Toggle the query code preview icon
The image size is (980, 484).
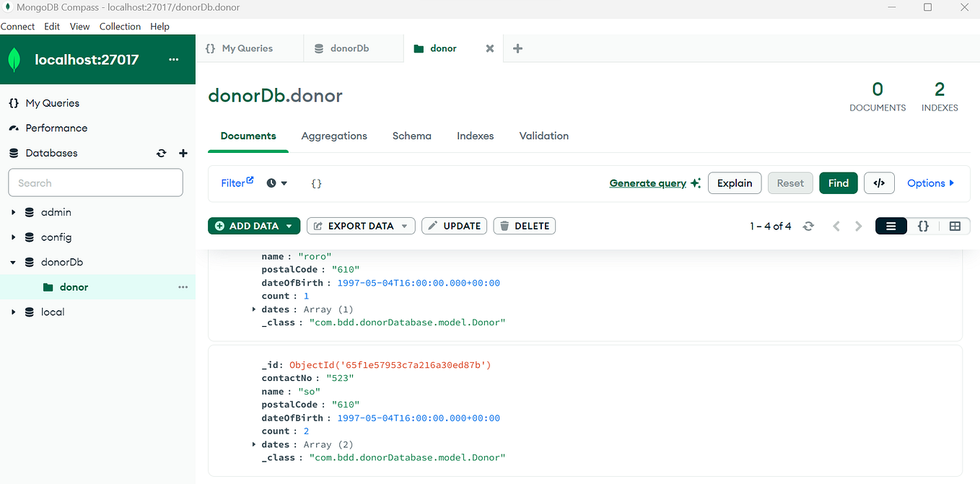pos(879,182)
